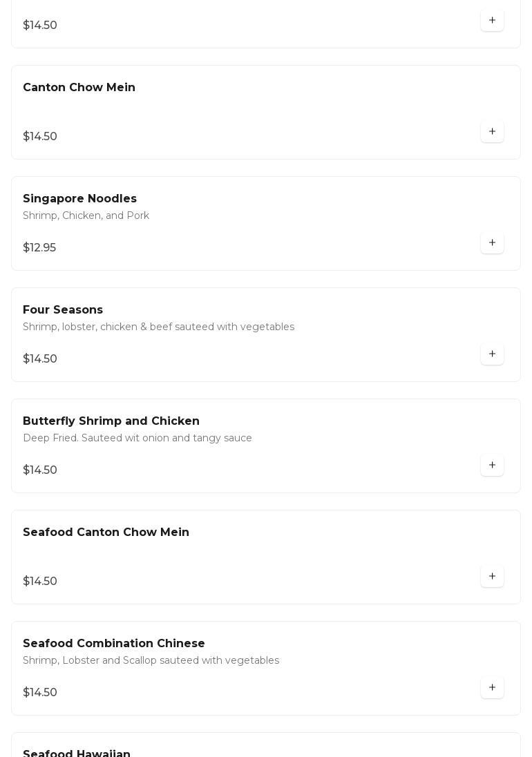Add Canton Chow Mein with plus icon
The image size is (532, 757).
click(492, 131)
